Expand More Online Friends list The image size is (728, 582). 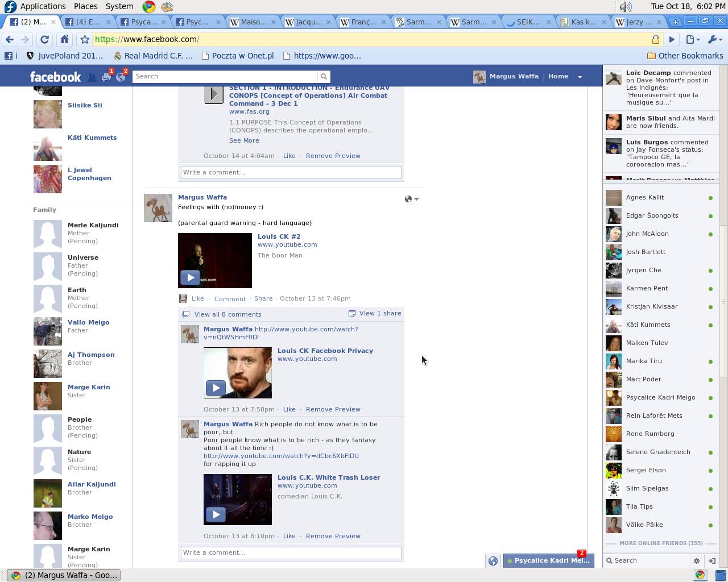point(661,543)
